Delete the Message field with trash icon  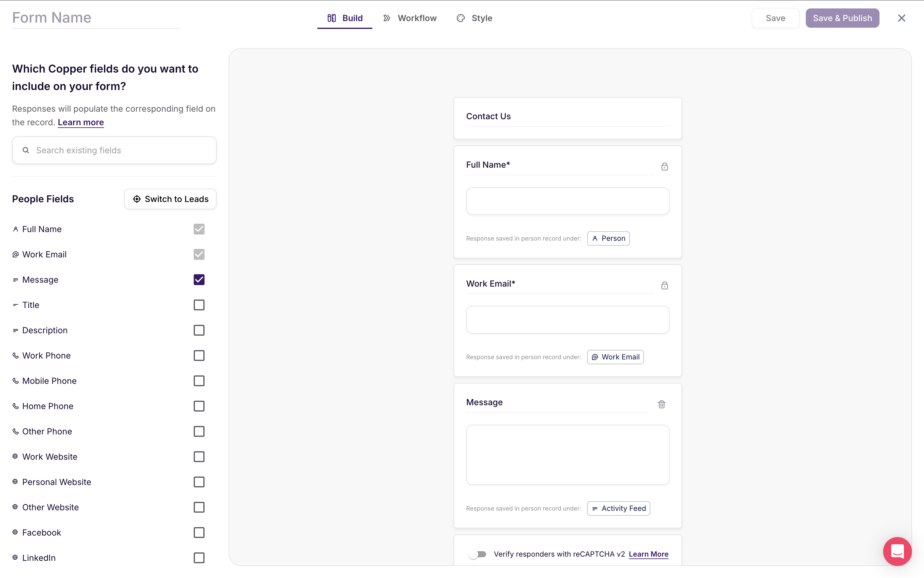click(x=662, y=404)
